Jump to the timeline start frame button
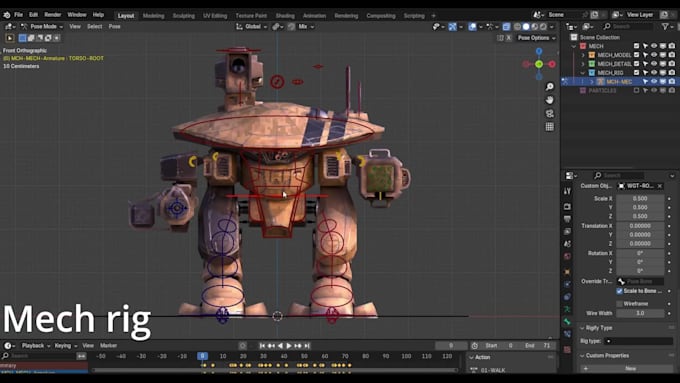The height and width of the screenshot is (383, 680). (262, 346)
